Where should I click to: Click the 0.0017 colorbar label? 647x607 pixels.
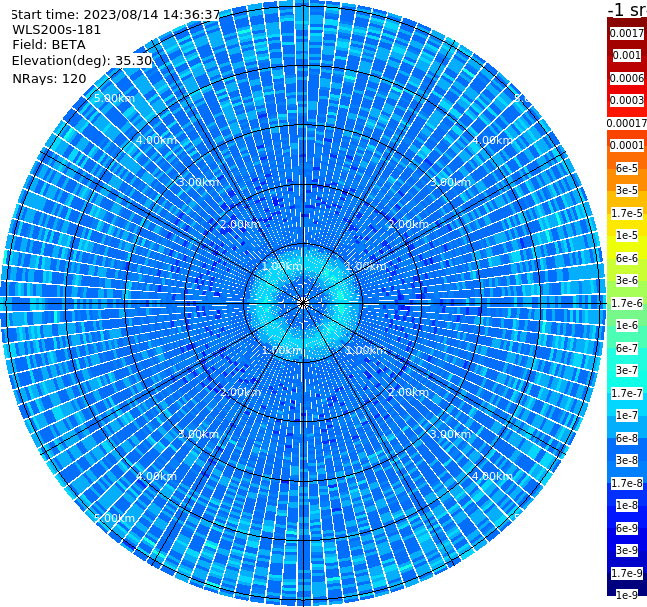(x=627, y=33)
